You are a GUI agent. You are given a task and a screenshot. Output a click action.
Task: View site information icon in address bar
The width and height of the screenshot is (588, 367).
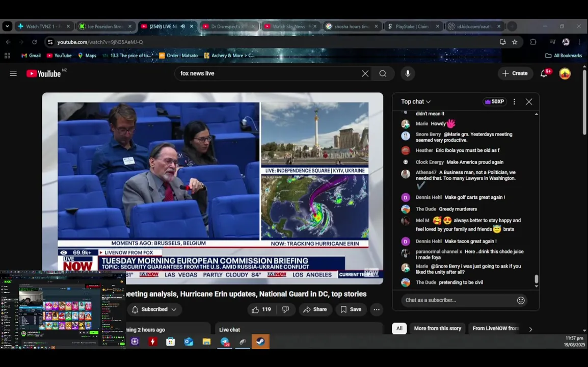point(50,42)
